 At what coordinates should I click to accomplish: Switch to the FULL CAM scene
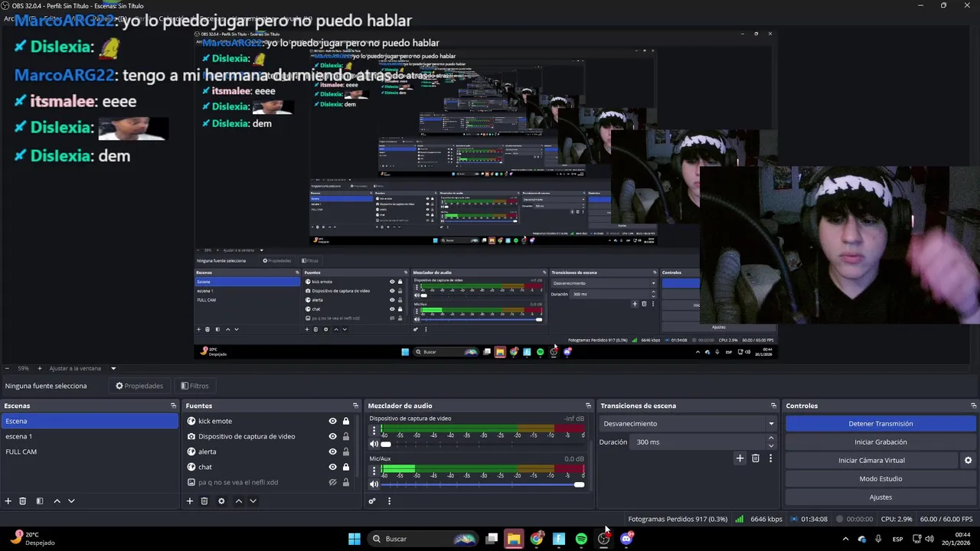(90, 452)
